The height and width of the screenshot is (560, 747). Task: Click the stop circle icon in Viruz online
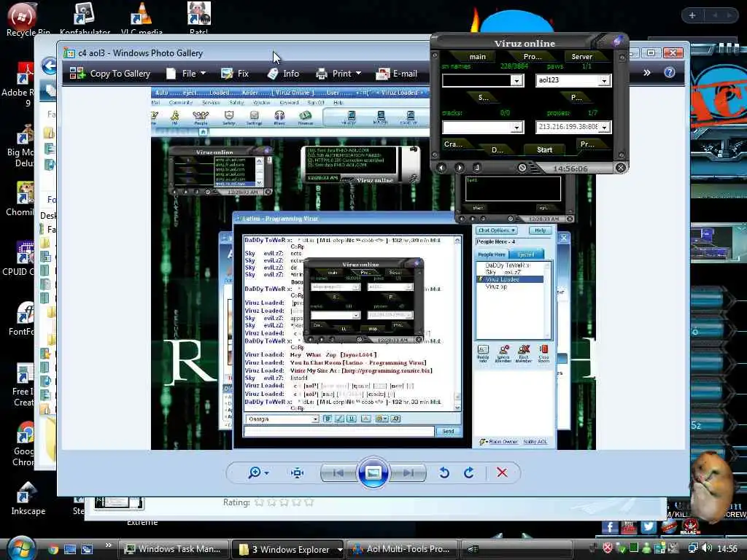click(522, 168)
